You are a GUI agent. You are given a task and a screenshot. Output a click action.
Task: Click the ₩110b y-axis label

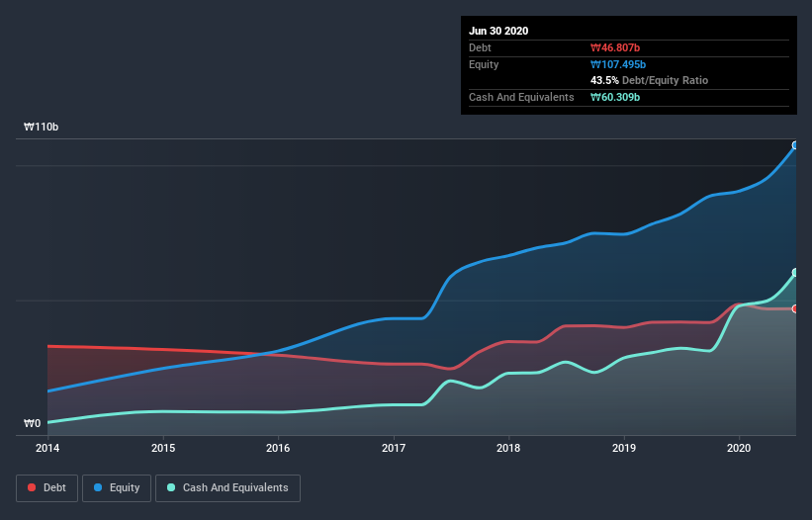click(x=41, y=127)
